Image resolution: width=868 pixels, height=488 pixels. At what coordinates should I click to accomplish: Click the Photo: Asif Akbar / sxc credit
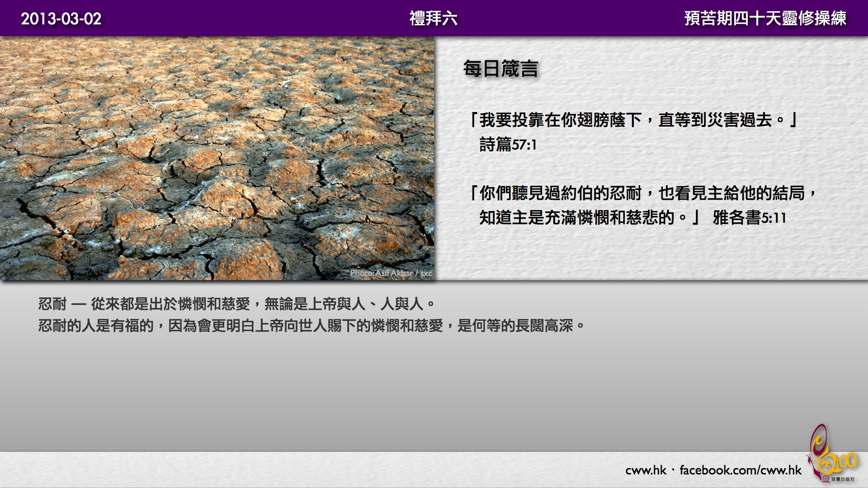tap(391, 273)
